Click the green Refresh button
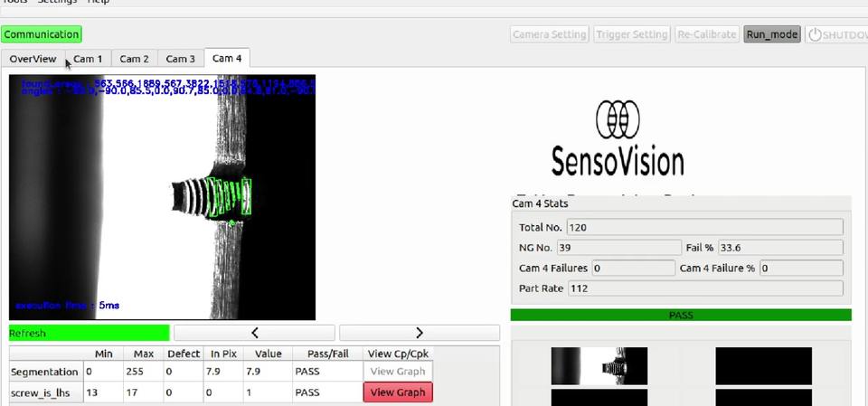Viewport: 868px width, 406px height. coord(90,333)
